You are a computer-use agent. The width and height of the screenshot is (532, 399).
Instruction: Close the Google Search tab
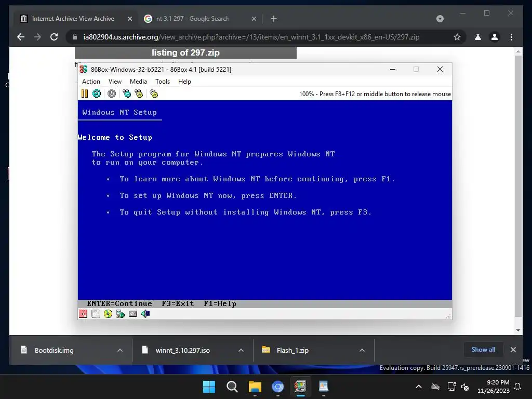coord(254,19)
